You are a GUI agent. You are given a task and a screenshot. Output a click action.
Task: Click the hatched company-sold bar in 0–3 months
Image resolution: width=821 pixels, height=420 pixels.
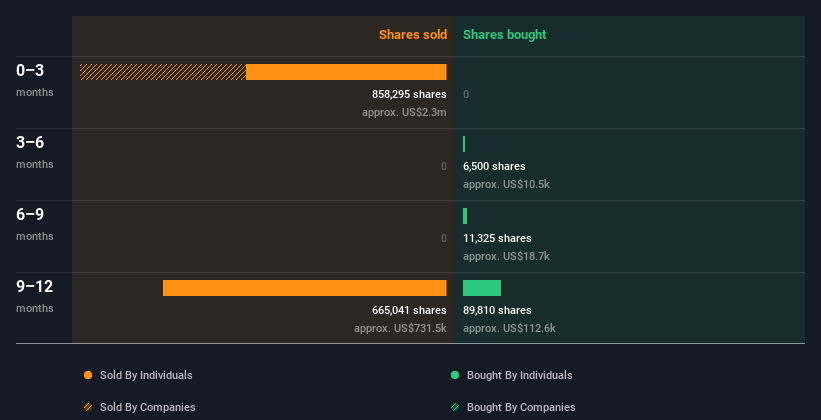point(163,72)
